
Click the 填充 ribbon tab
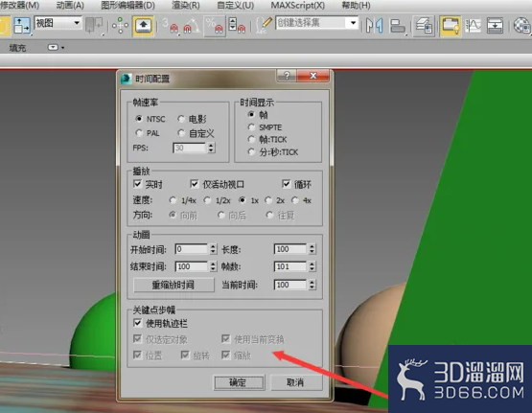tap(17, 48)
